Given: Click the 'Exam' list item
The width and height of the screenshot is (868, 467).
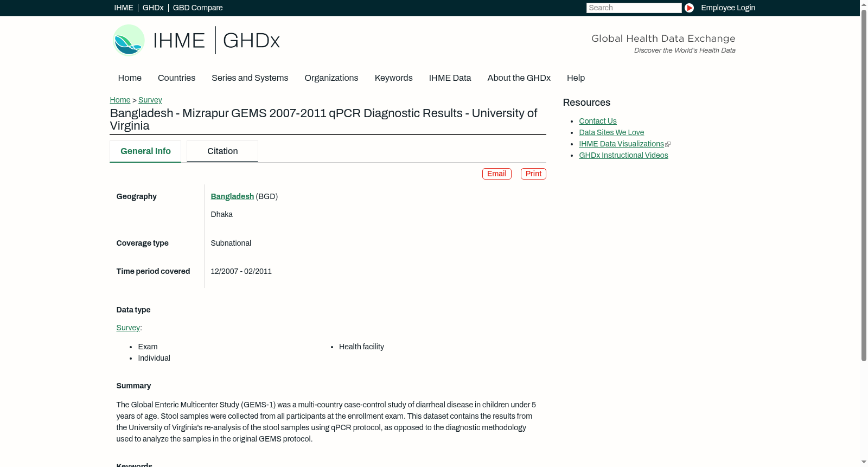Looking at the screenshot, I should click(148, 347).
